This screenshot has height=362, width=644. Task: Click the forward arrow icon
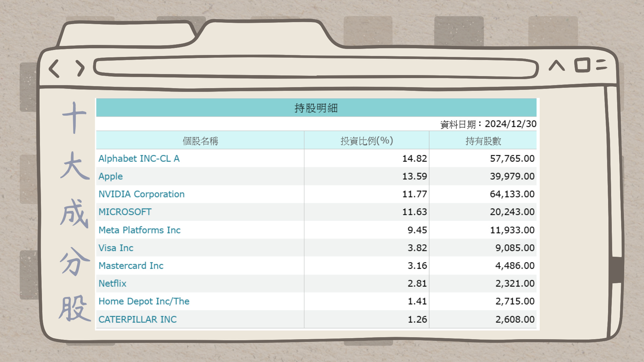click(x=80, y=68)
